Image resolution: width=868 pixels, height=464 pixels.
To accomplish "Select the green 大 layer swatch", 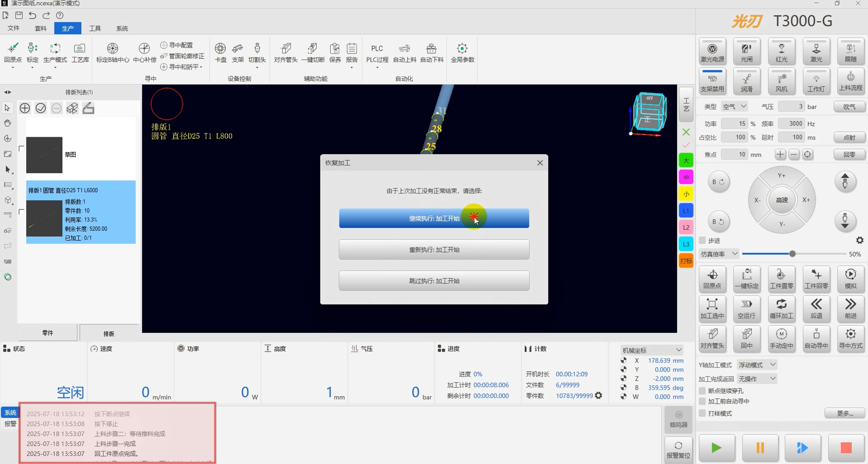I will click(686, 161).
